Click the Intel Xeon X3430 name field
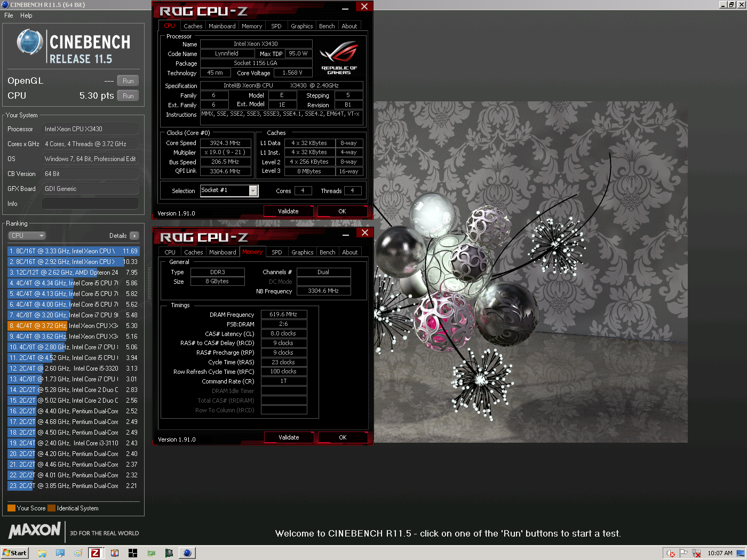 tap(256, 44)
